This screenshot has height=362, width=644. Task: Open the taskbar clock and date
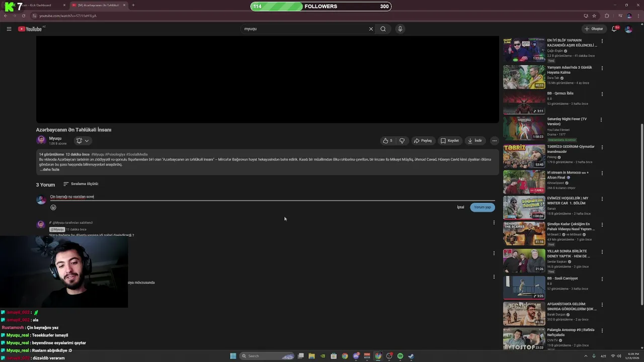(632, 356)
